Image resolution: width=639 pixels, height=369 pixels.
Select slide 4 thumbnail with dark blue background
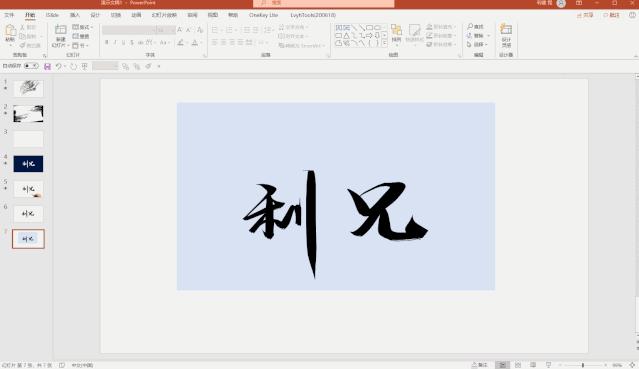click(28, 164)
